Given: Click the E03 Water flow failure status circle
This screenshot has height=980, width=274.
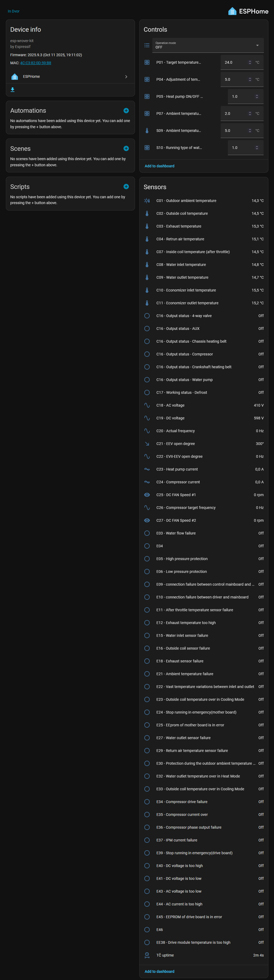Looking at the screenshot, I should [x=147, y=533].
